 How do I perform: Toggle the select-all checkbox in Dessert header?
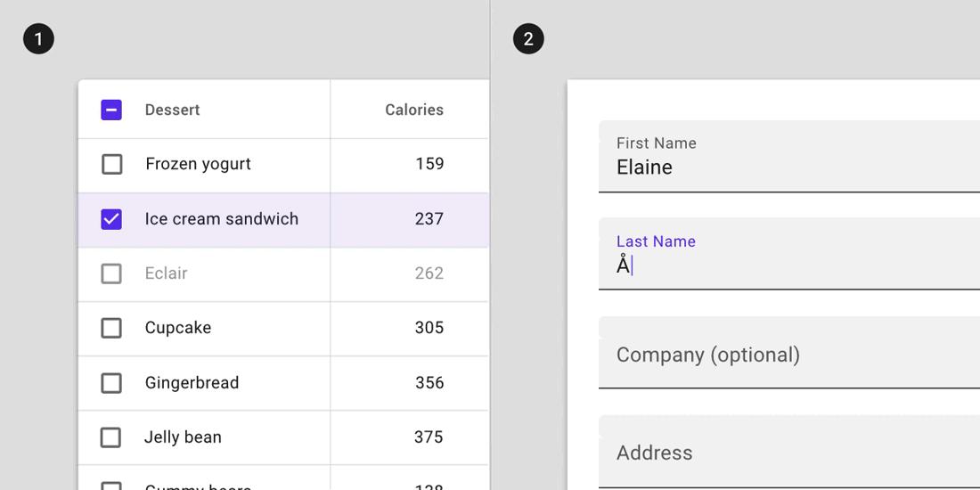[x=111, y=110]
